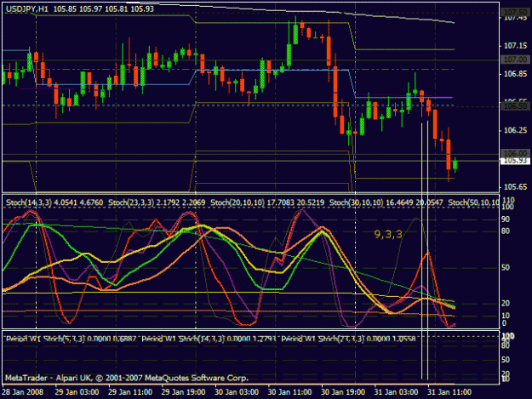This screenshot has width=532, height=399.
Task: Click the cut-off Stoch(50,10,10 indicator label
Action: pyautogui.click(x=473, y=202)
